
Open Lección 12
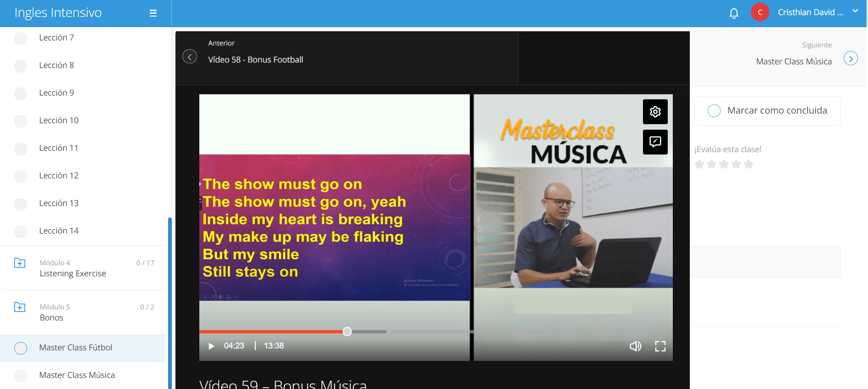pos(59,176)
